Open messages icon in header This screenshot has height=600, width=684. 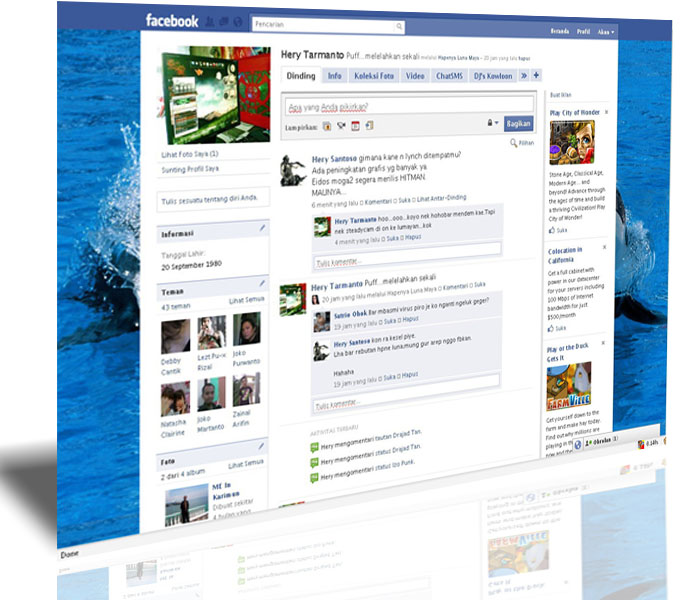[x=224, y=21]
